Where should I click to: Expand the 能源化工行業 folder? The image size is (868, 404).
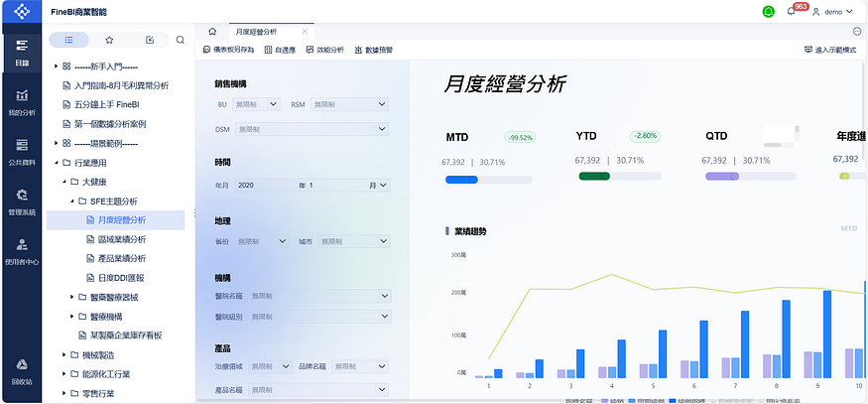[63, 374]
